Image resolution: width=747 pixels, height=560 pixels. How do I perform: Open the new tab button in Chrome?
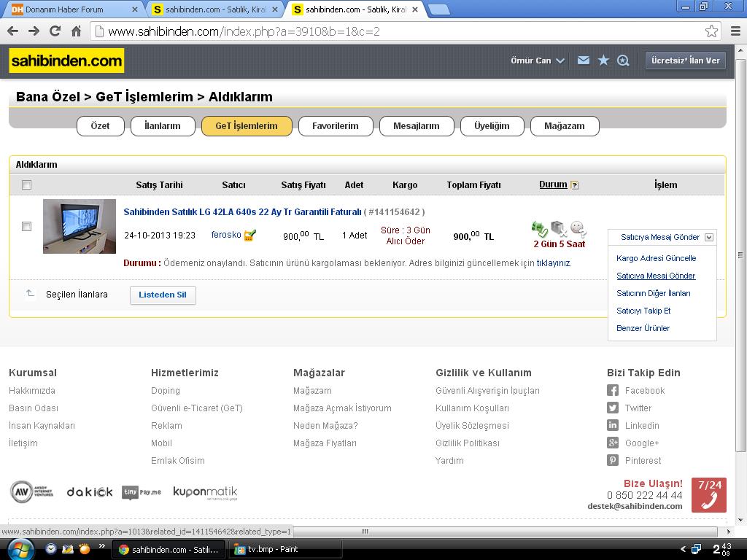click(438, 9)
